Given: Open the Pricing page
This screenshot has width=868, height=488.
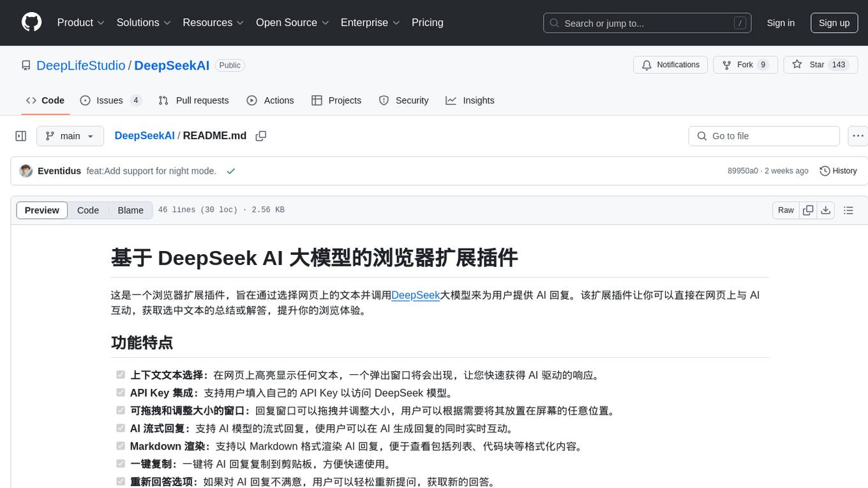Looking at the screenshot, I should click(x=428, y=22).
